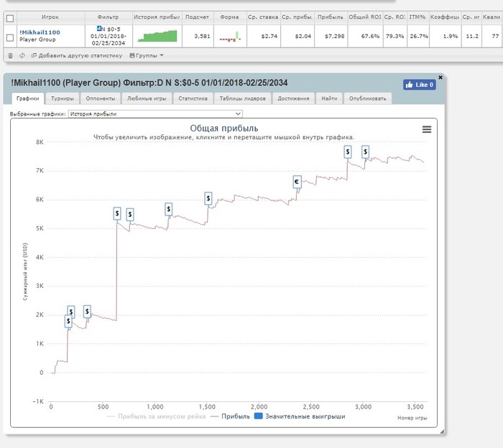The height and width of the screenshot is (448, 503).
Task: Sort by the Ср. ставка column header
Action: click(x=263, y=17)
